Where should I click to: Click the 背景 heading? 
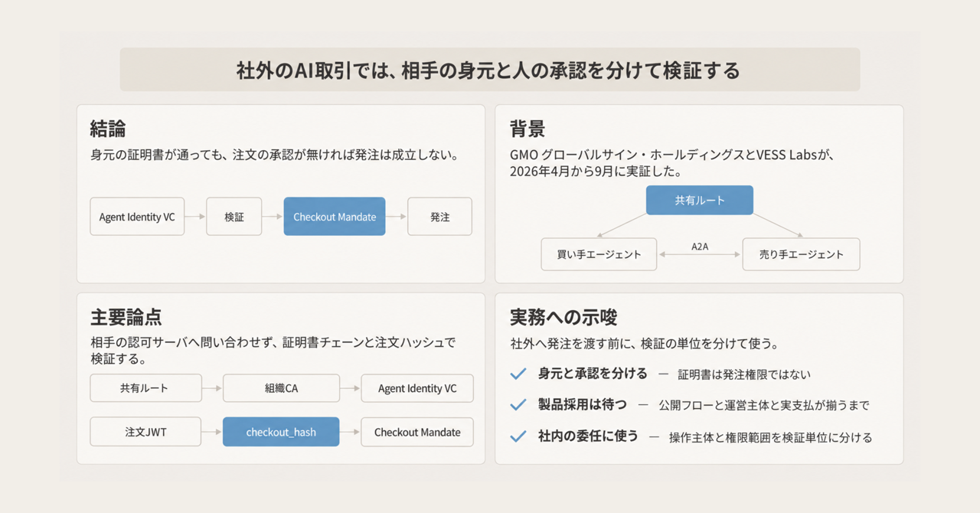[528, 128]
